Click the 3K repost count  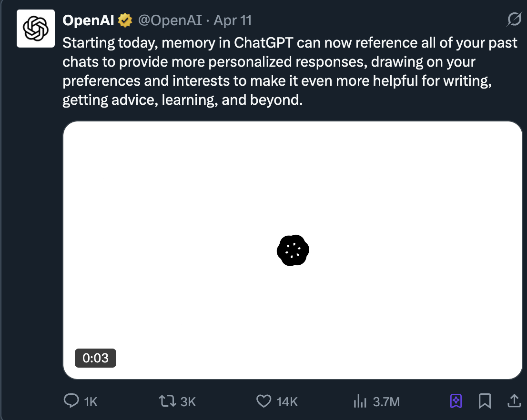(188, 402)
